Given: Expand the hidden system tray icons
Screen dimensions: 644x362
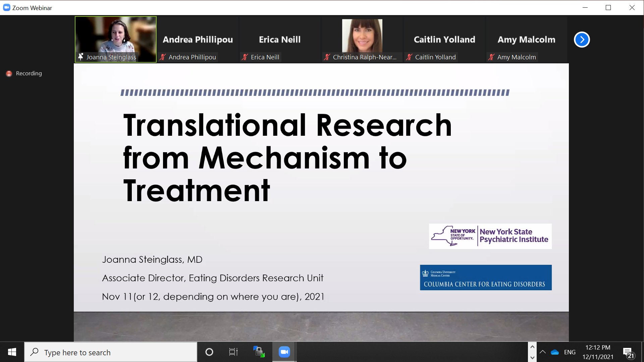Looking at the screenshot, I should pos(543,352).
